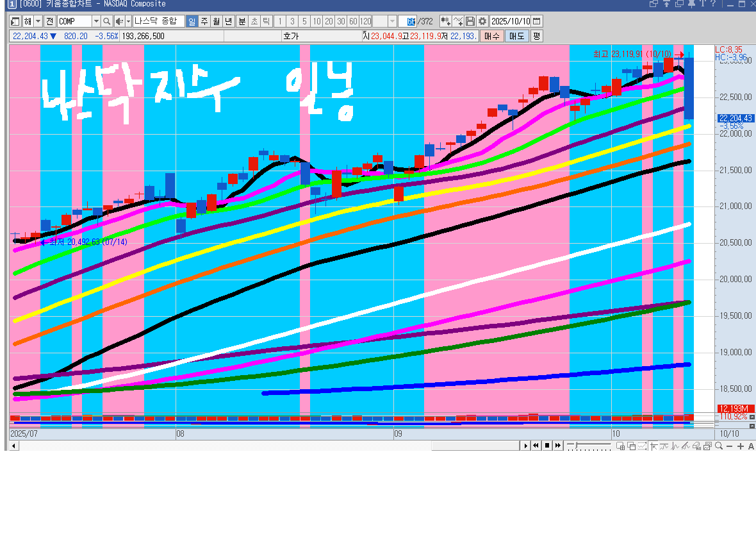
Task: Click the 2025/10/10 date field
Action: pos(511,21)
